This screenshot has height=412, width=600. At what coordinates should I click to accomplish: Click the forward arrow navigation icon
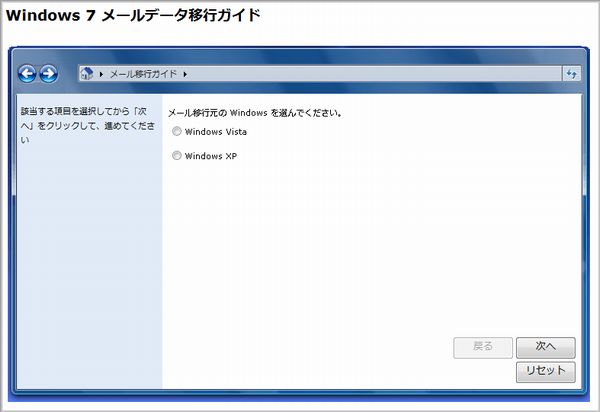point(48,73)
